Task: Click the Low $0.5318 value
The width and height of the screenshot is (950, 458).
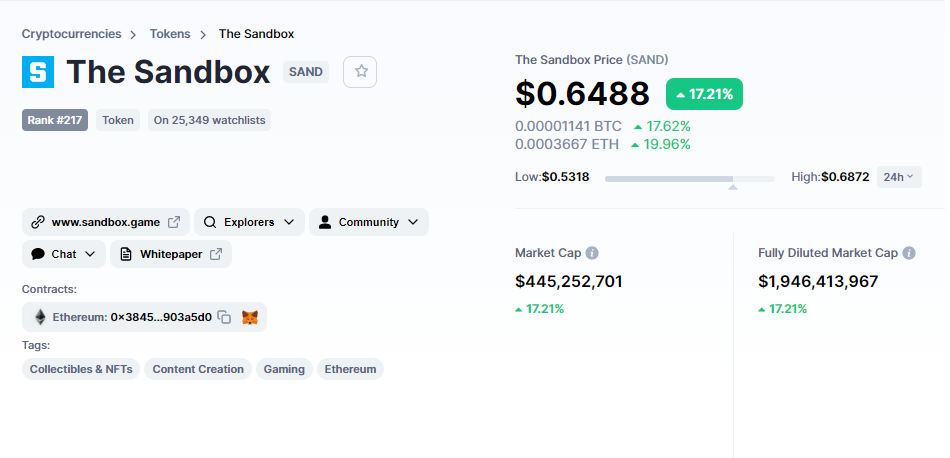Action: [565, 177]
